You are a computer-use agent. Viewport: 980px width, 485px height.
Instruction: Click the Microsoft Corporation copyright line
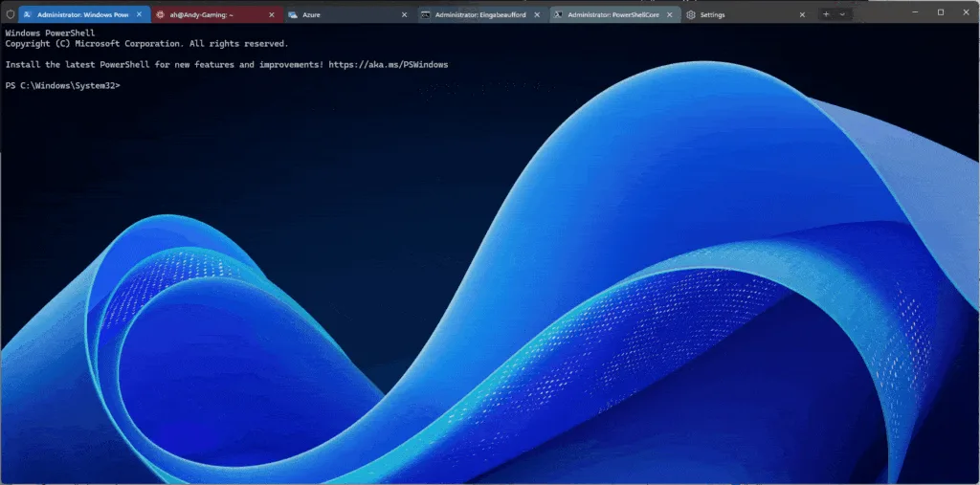click(x=146, y=44)
